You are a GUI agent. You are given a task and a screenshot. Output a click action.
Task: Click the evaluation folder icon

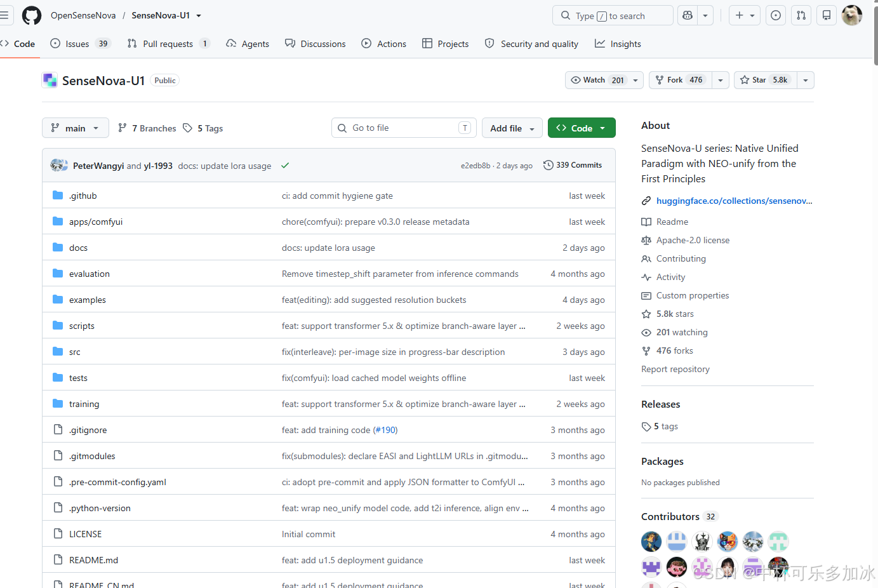click(58, 274)
